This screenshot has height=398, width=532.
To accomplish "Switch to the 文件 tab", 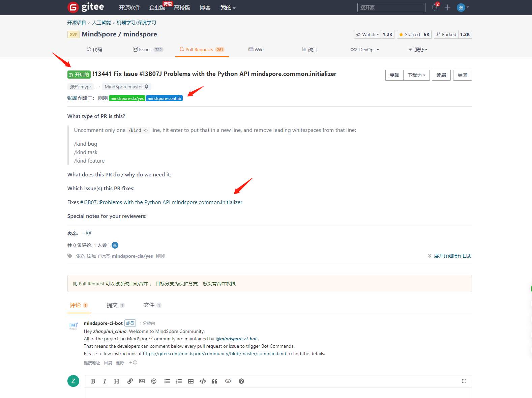I will pos(152,305).
